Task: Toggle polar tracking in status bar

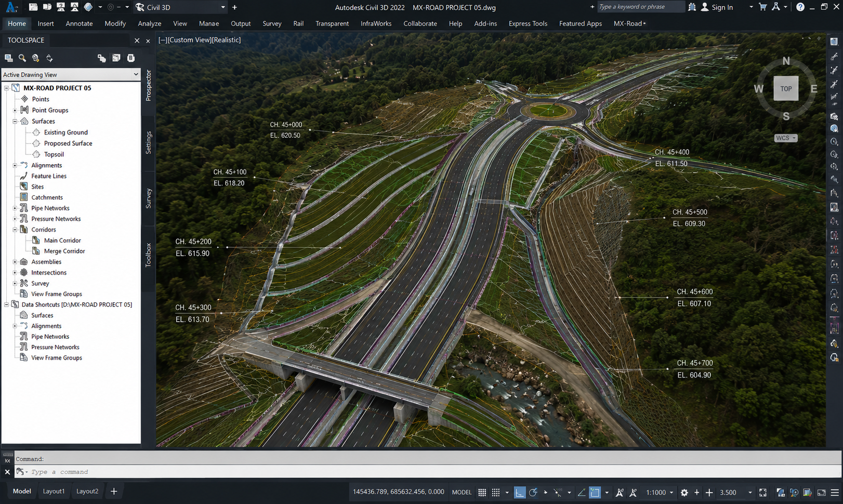Action: (533, 492)
